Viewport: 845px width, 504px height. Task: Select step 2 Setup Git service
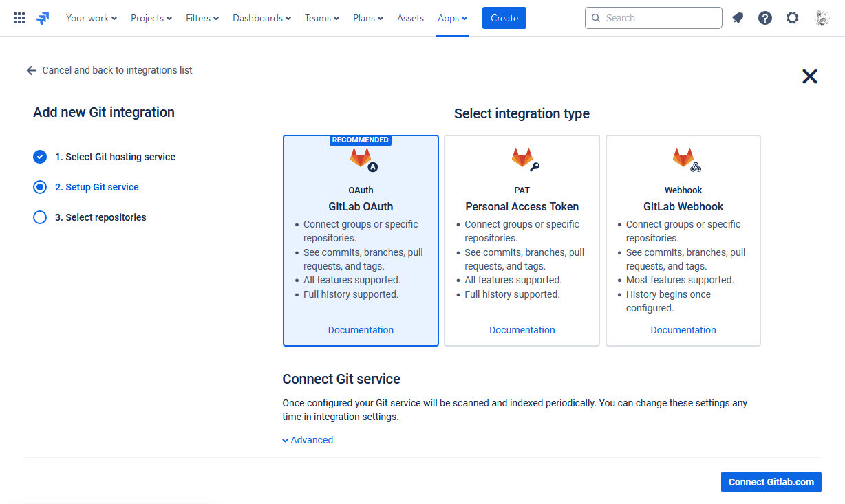tap(86, 187)
